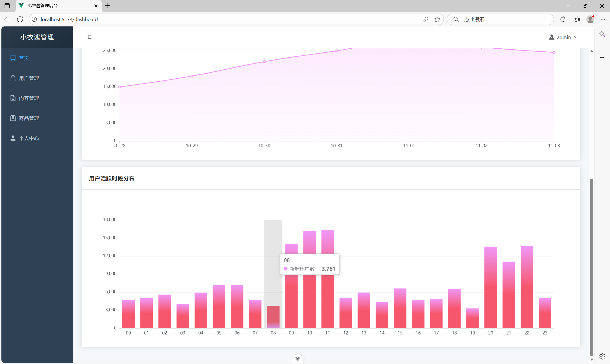Image resolution: width=610 pixels, height=364 pixels.
Task: Collapse sidebar with hamburger toggle icon
Action: click(x=90, y=37)
